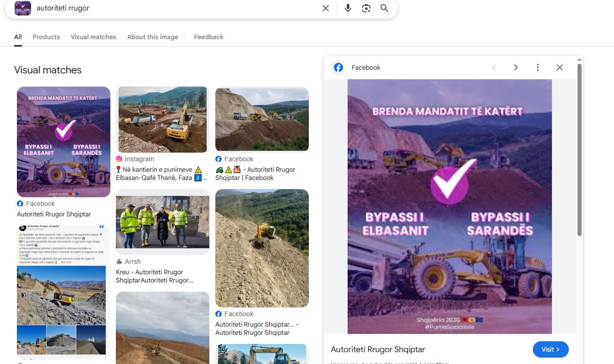The width and height of the screenshot is (614, 364).
Task: Click the preview panel vertical scrollbar
Action: (579, 150)
